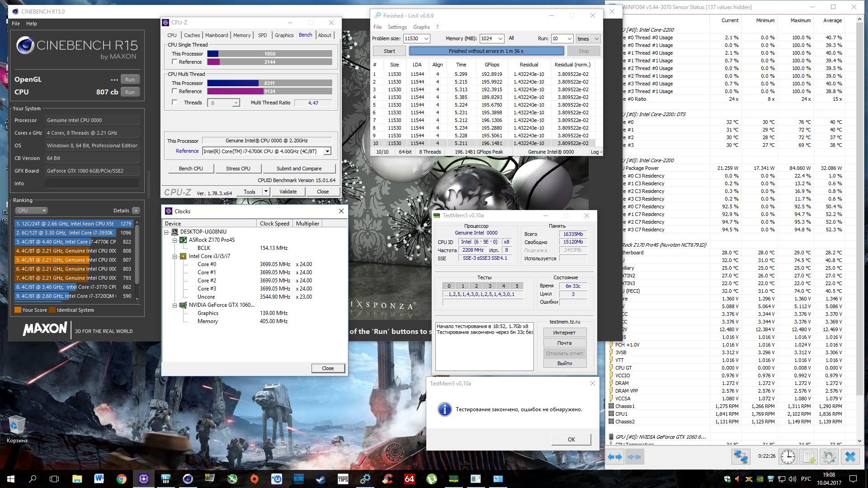
Task: Switch to the CPU-Z Memory tab
Action: click(x=241, y=35)
